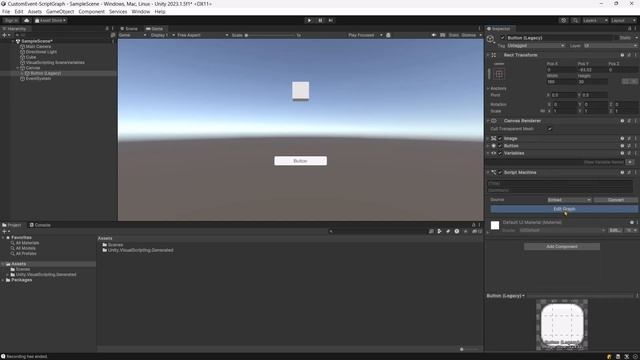640x360 pixels.
Task: Click the Hierarchy add (+) icon
Action: coord(4,35)
